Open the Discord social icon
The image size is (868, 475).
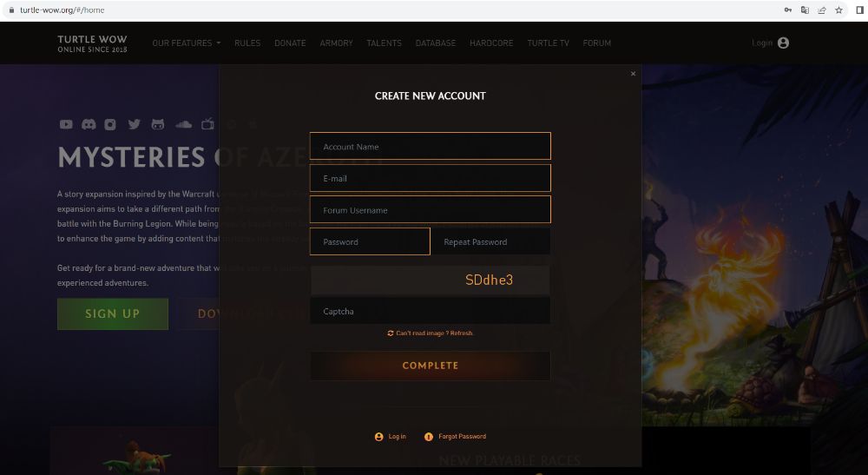pos(89,124)
